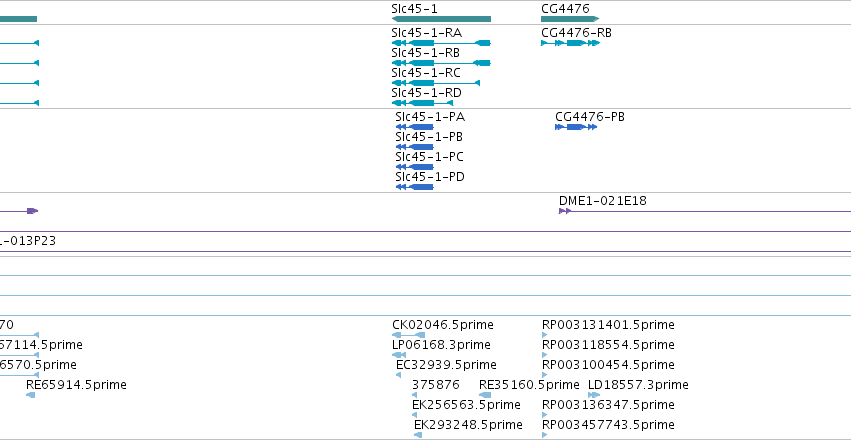The height and width of the screenshot is (440, 851).
Task: Click the RP003131401.5prime label
Action: pyautogui.click(x=608, y=324)
